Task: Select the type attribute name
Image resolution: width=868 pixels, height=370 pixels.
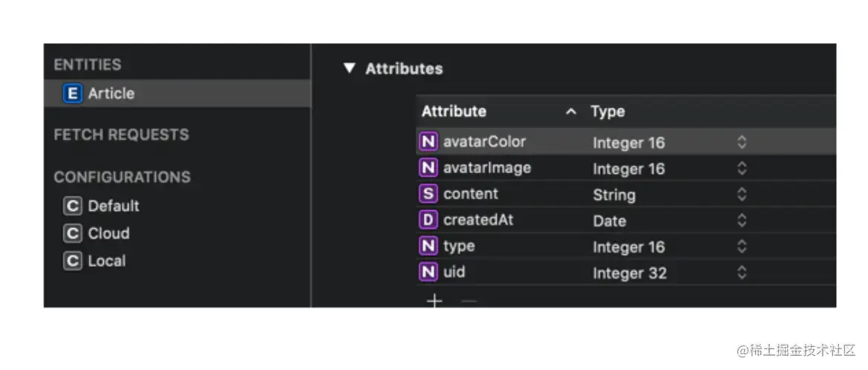Action: click(459, 246)
